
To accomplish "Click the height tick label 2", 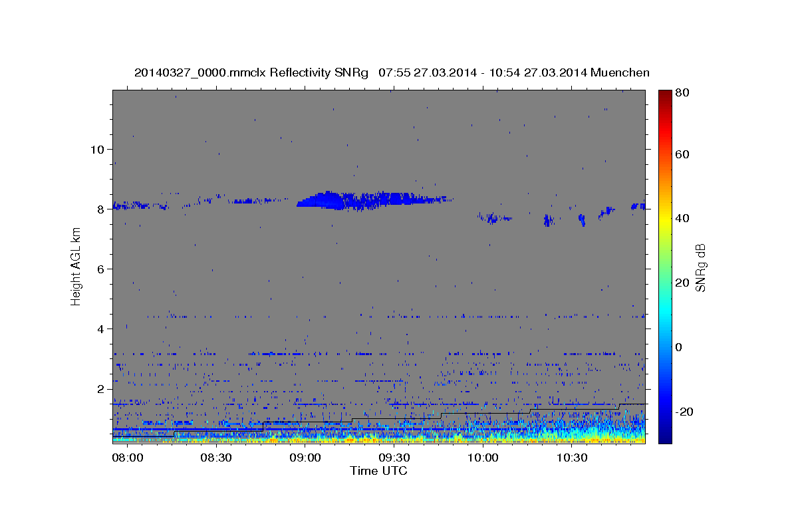I will [100, 388].
